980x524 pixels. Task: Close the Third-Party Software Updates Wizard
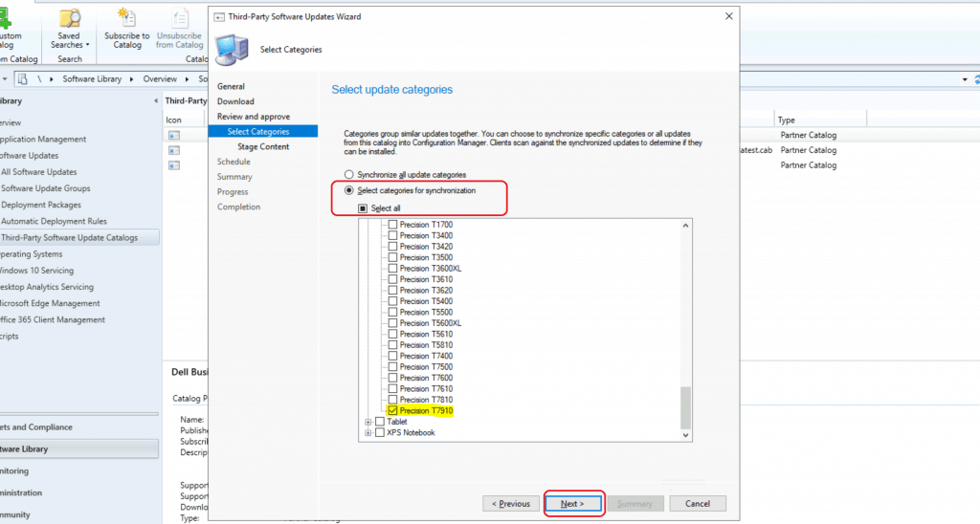(x=728, y=16)
